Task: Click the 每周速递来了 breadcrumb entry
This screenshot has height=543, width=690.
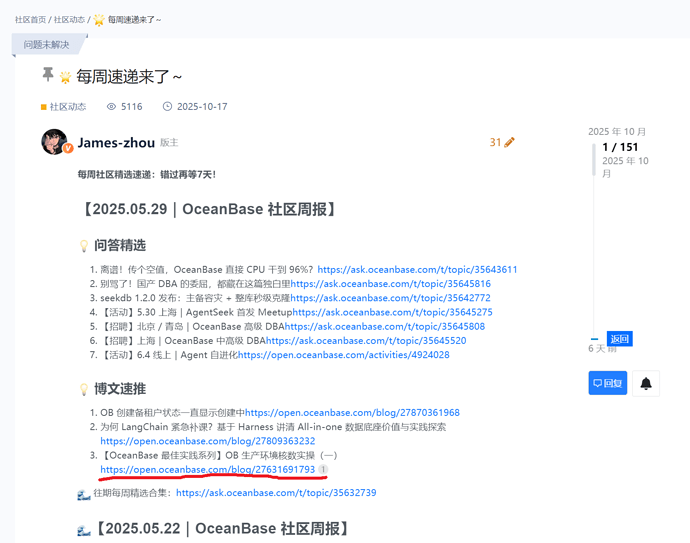Action: pyautogui.click(x=134, y=20)
